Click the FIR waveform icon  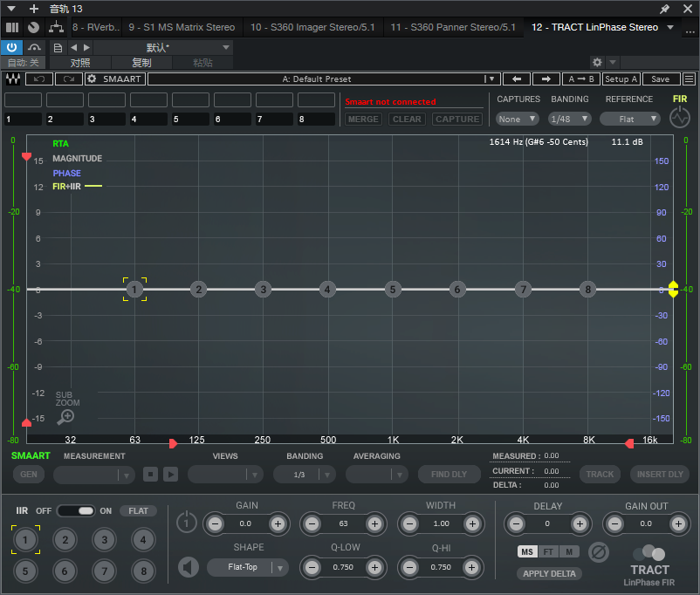(x=679, y=119)
